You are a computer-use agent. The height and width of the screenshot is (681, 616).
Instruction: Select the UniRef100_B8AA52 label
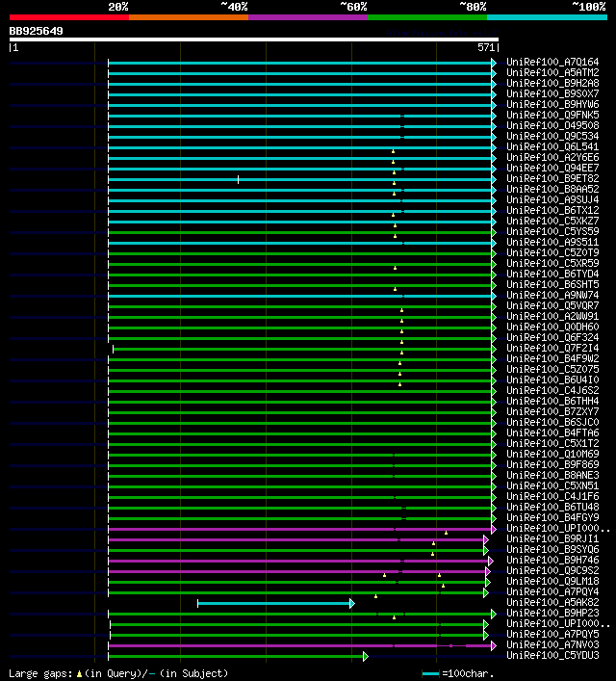pos(552,190)
